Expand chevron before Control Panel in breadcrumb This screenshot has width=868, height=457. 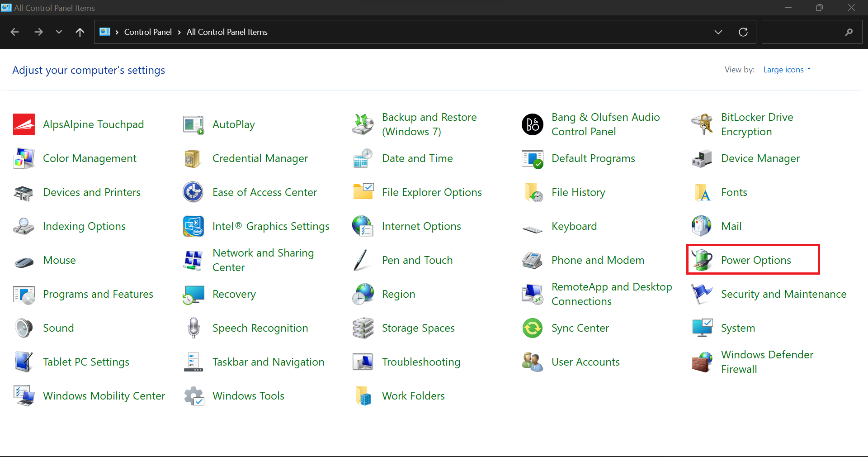click(x=117, y=32)
